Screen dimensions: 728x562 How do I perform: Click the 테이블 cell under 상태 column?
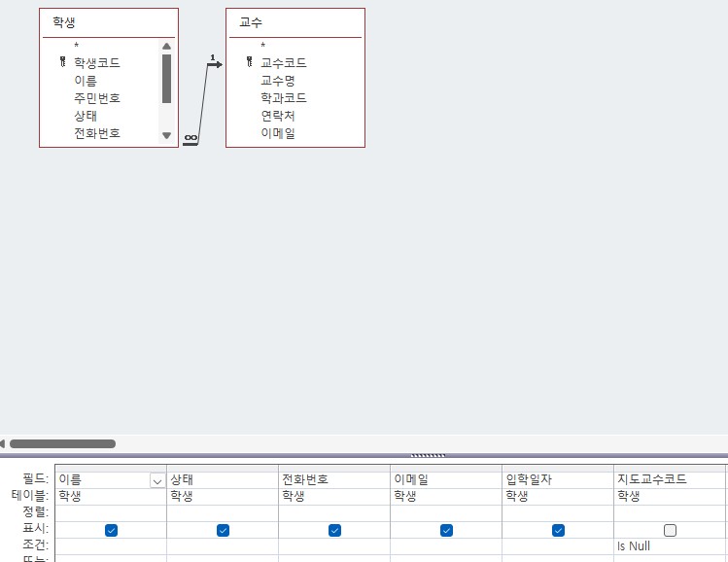[x=223, y=496]
